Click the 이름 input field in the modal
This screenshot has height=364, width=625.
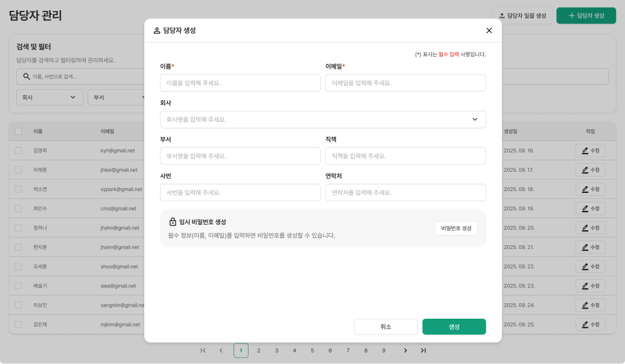(240, 83)
